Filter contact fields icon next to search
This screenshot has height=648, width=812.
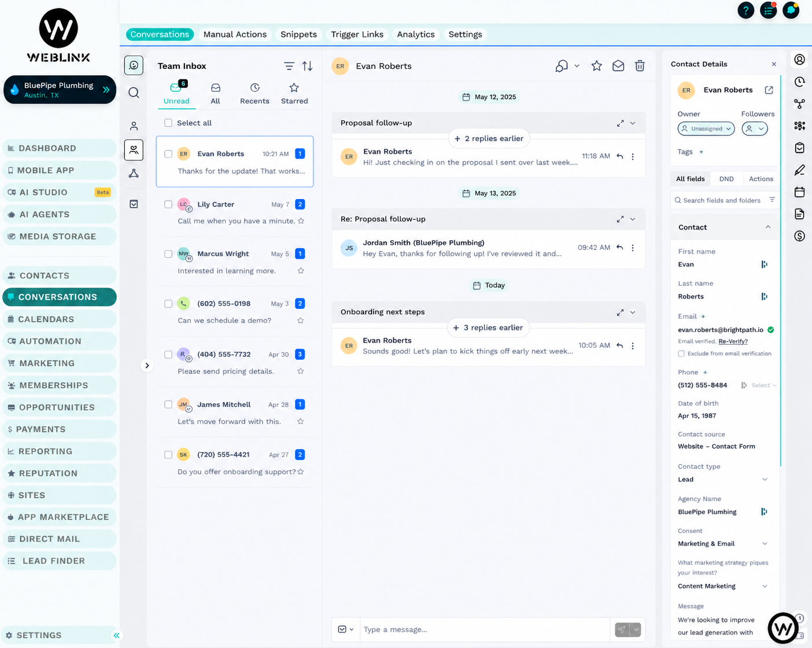tap(772, 200)
